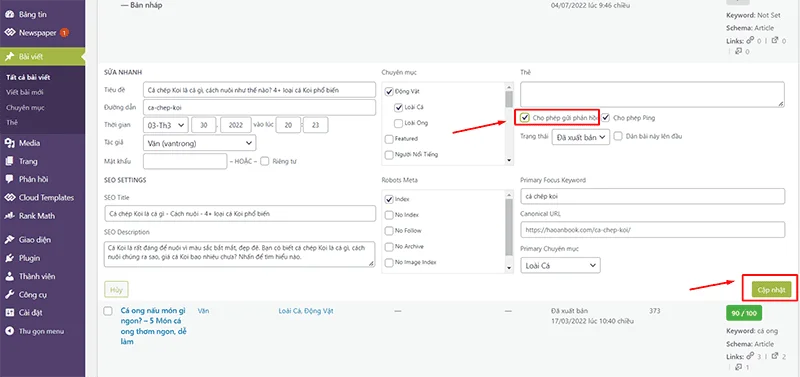
Task: Click the Thành viên users icon
Action: pos(9,277)
